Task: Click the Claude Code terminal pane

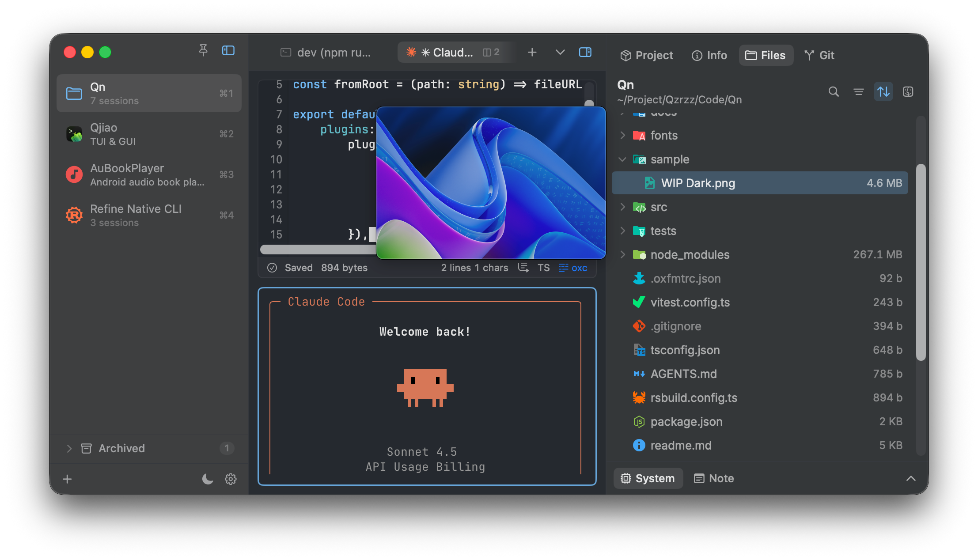Action: (x=427, y=386)
